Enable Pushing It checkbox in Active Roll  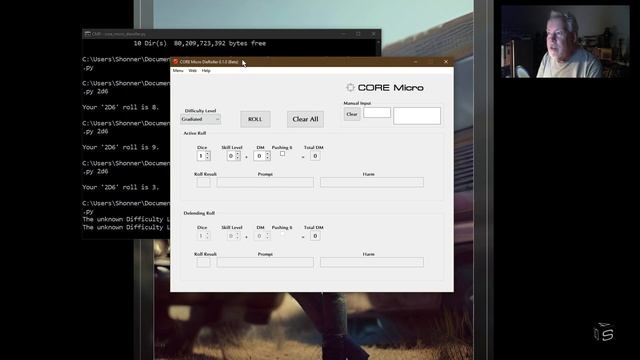click(x=282, y=153)
